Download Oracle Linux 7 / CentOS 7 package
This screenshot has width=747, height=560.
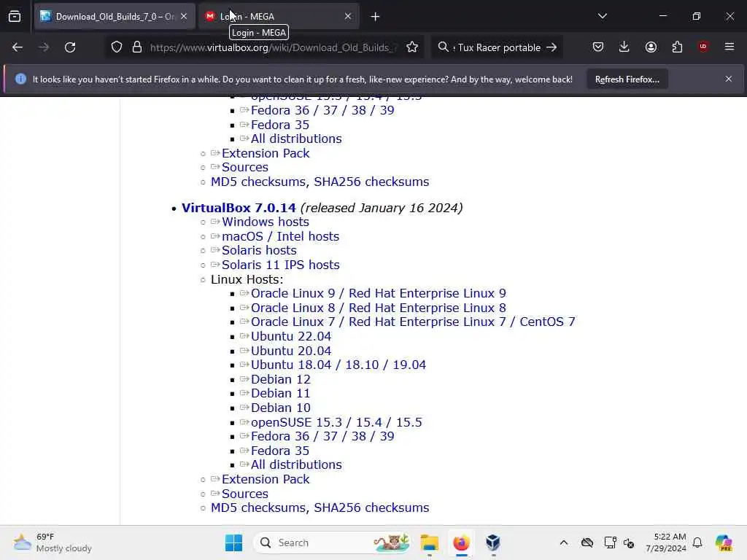(x=413, y=322)
